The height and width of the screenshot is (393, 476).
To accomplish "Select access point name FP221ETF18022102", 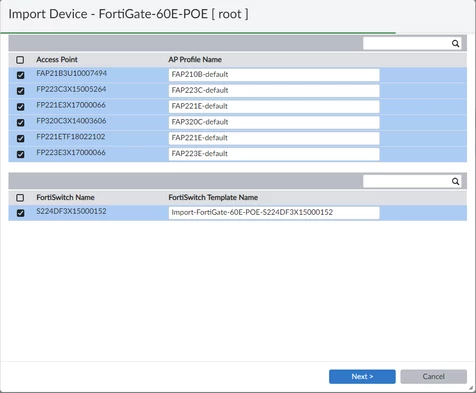I will pyautogui.click(x=71, y=137).
